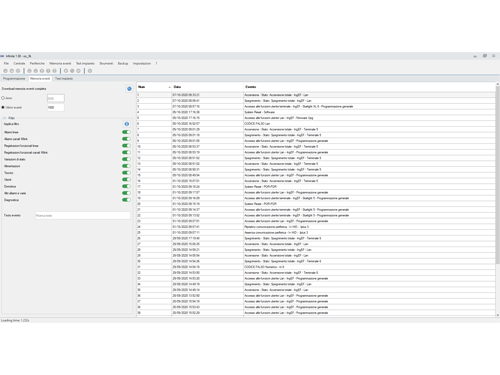Select the Anno radio button
Image resolution: width=500 pixels, height=375 pixels.
tap(3, 98)
